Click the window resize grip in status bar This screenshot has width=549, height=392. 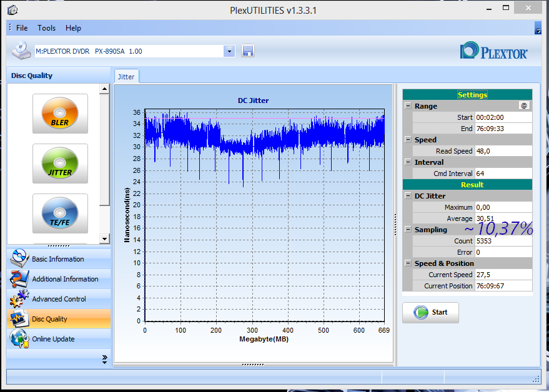click(x=537, y=379)
